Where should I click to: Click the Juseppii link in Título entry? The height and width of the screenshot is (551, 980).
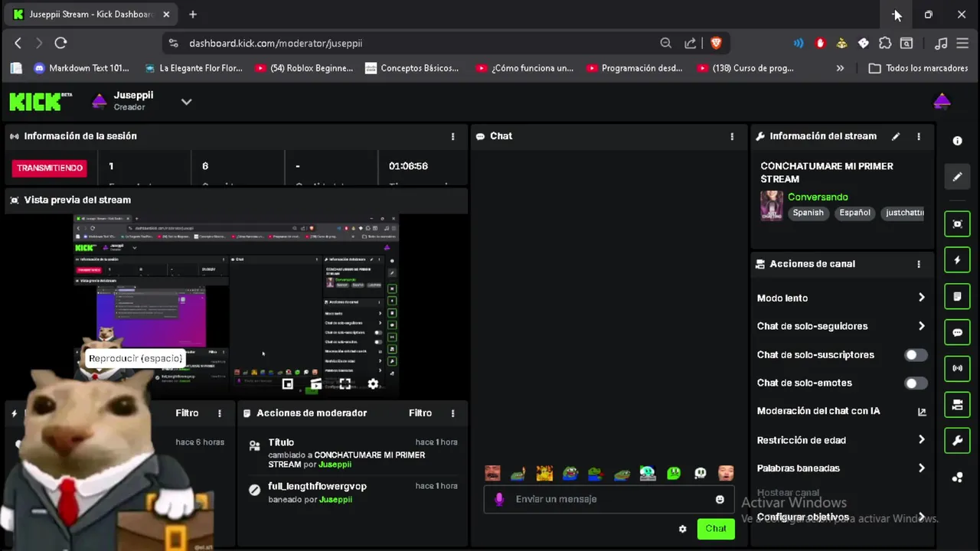(335, 465)
